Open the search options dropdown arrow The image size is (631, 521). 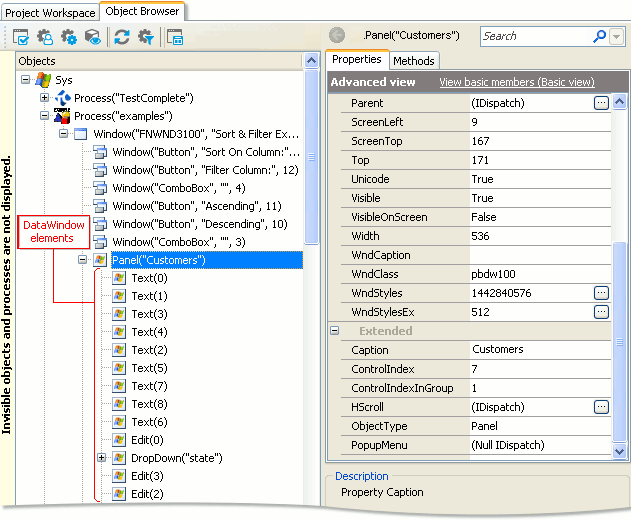click(x=617, y=36)
